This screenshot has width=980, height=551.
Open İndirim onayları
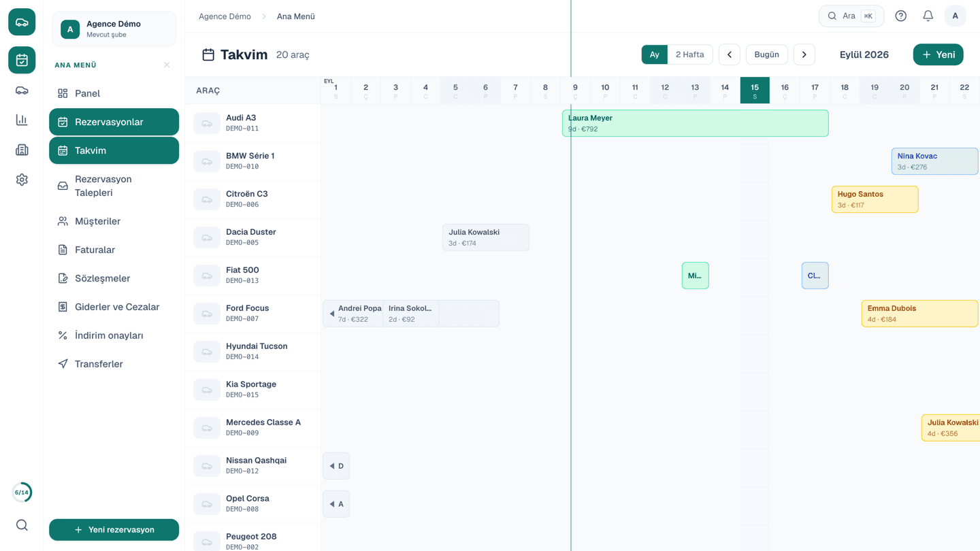pos(114,335)
